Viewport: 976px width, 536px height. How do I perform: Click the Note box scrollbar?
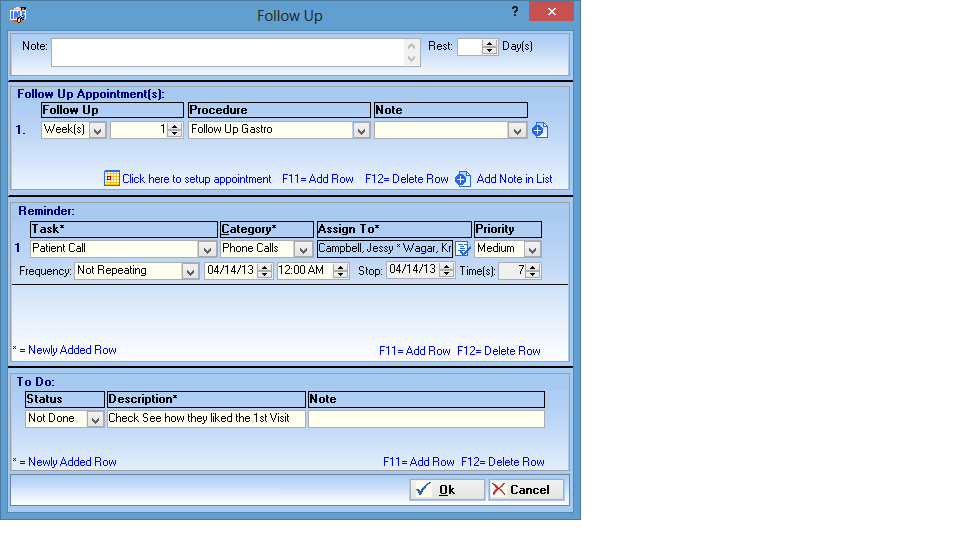(411, 52)
